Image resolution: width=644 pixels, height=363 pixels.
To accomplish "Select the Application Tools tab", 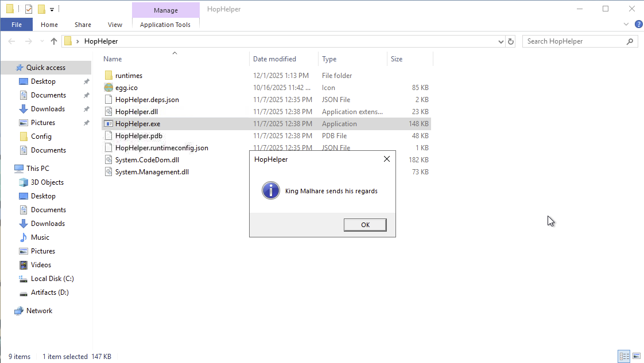I will pyautogui.click(x=165, y=25).
